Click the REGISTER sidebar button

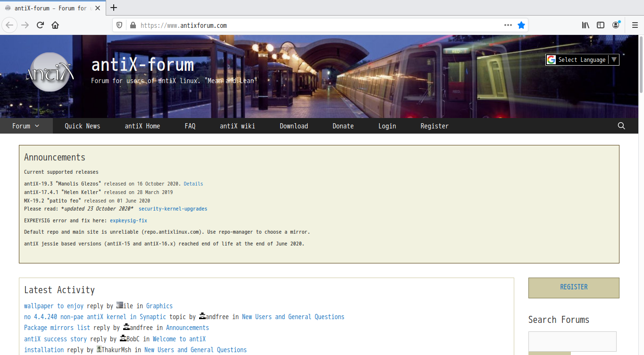click(574, 287)
